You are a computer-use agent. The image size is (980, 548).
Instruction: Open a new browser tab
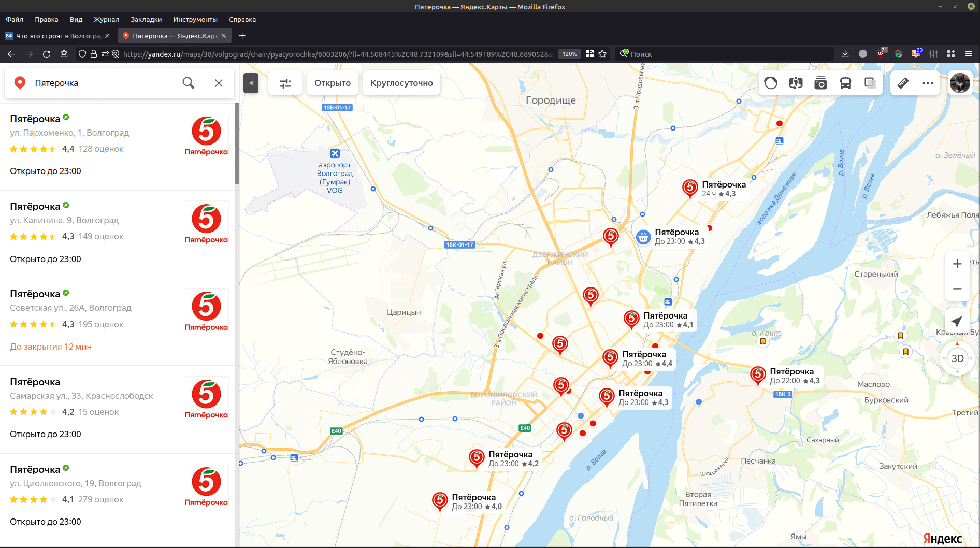(x=242, y=36)
